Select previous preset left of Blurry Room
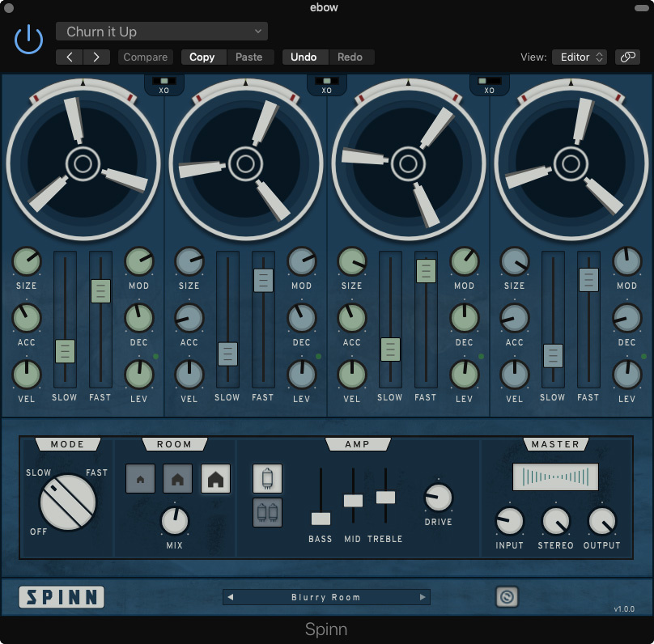This screenshot has height=644, width=654. tap(230, 597)
